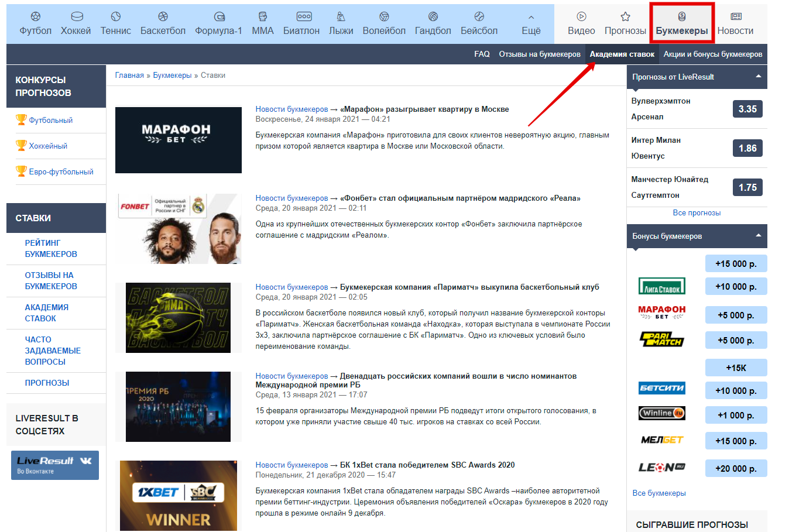
Task: Open Отзывы на букмекеров in the submenu
Action: click(539, 54)
